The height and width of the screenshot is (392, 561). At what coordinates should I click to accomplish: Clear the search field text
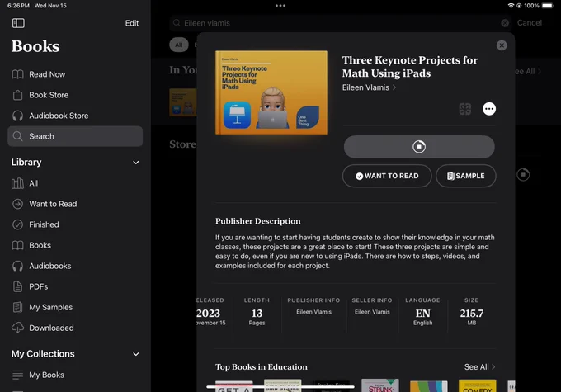point(505,23)
